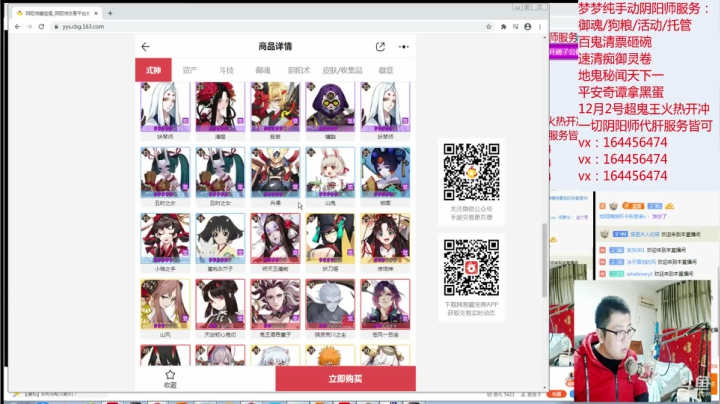Image resolution: width=720 pixels, height=404 pixels.
Task: Select the 式神 tab
Action: (153, 70)
